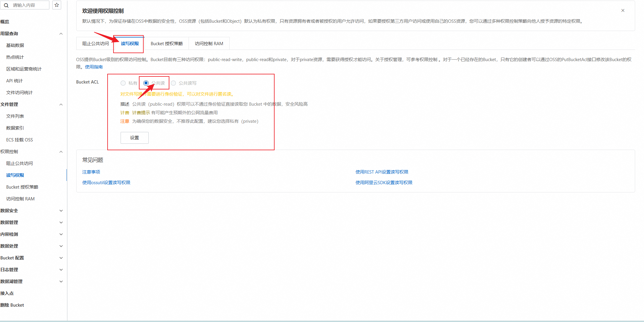This screenshot has width=644, height=322.
Task: Collapse the 用量查询 sidebar section
Action: pyautogui.click(x=61, y=34)
